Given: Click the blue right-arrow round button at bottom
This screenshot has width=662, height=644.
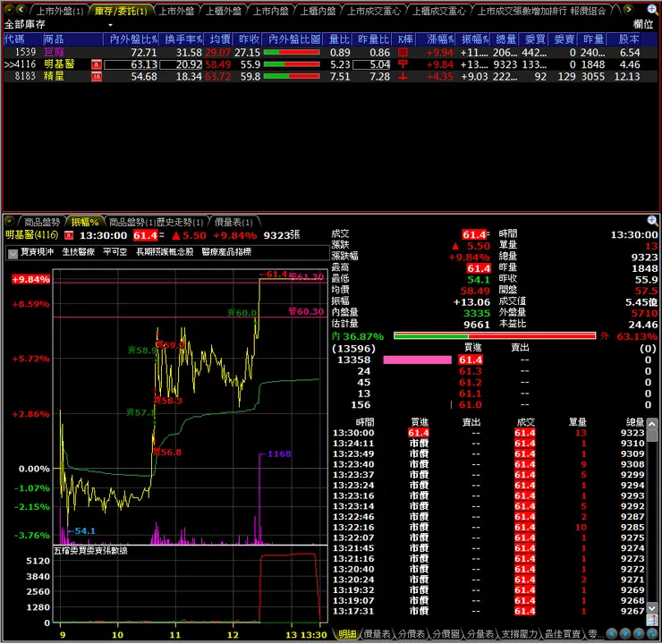Looking at the screenshot, I should pyautogui.click(x=639, y=633).
